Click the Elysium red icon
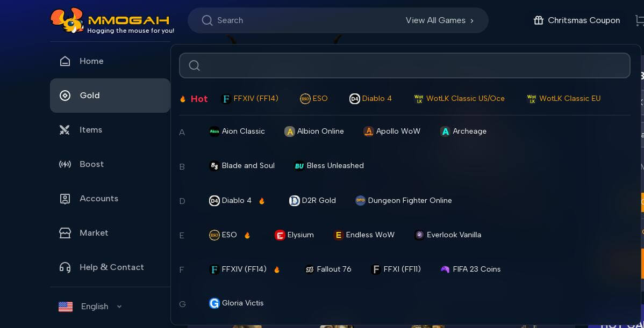The height and width of the screenshot is (328, 644). (280, 235)
